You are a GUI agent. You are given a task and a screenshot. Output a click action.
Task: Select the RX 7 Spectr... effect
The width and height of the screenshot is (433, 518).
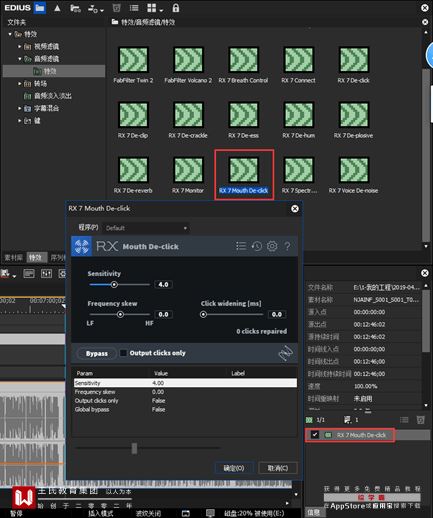click(x=299, y=175)
